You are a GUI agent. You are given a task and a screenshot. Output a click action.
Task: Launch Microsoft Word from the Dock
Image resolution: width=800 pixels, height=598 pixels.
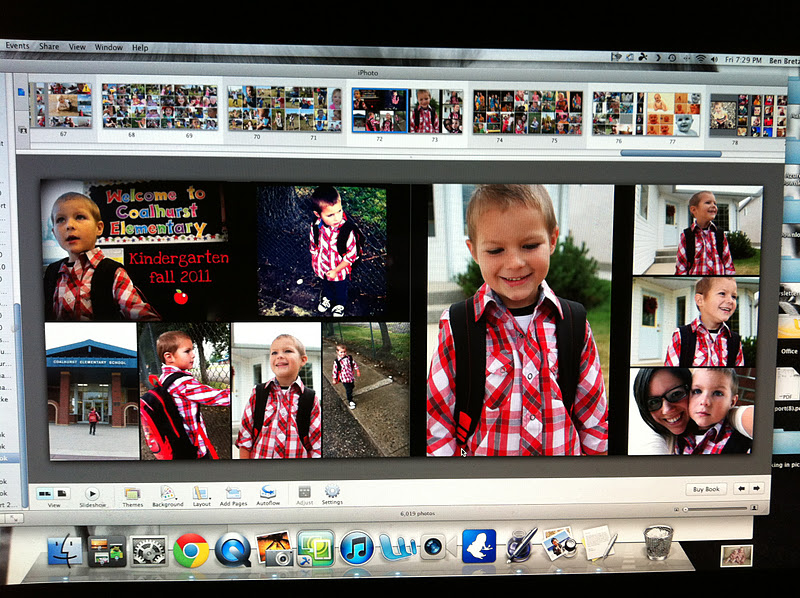(397, 547)
